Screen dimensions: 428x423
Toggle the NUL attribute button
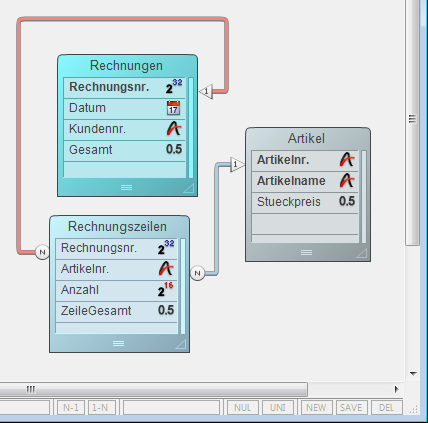coord(242,408)
